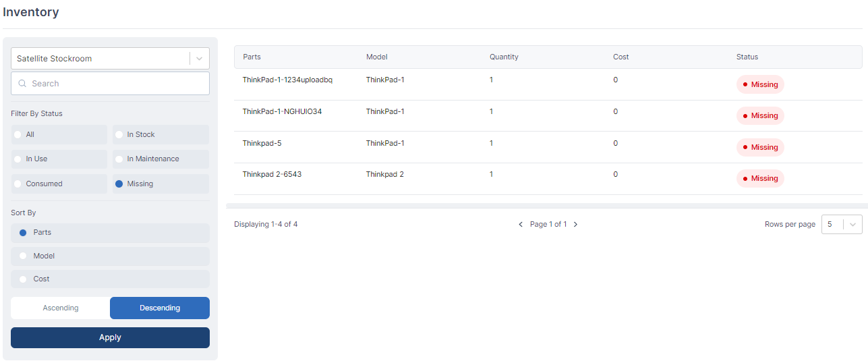The width and height of the screenshot is (868, 361).
Task: Click the Sort By label
Action: point(24,213)
